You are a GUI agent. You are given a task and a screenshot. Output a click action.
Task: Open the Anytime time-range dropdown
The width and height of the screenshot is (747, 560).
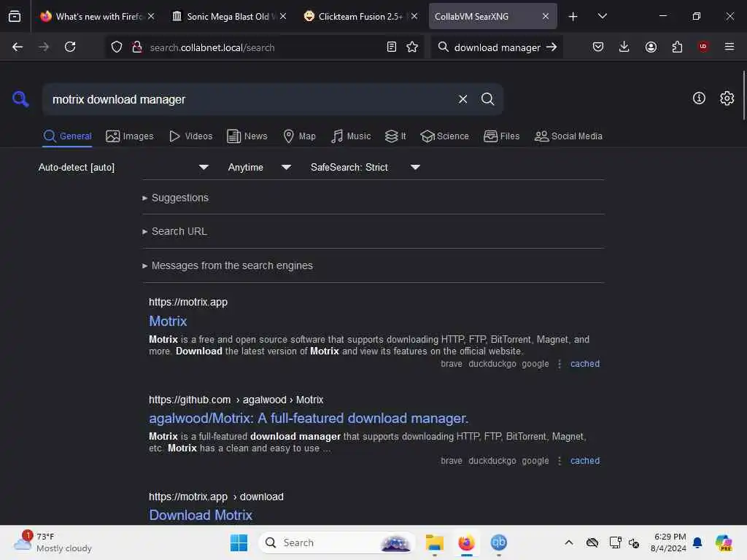tap(260, 167)
